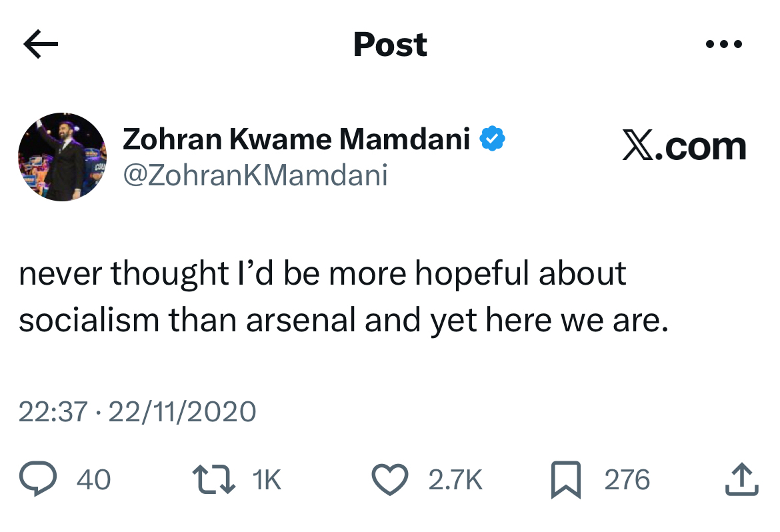Click the 276 bookmarks count
The image size is (780, 532).
tap(627, 480)
